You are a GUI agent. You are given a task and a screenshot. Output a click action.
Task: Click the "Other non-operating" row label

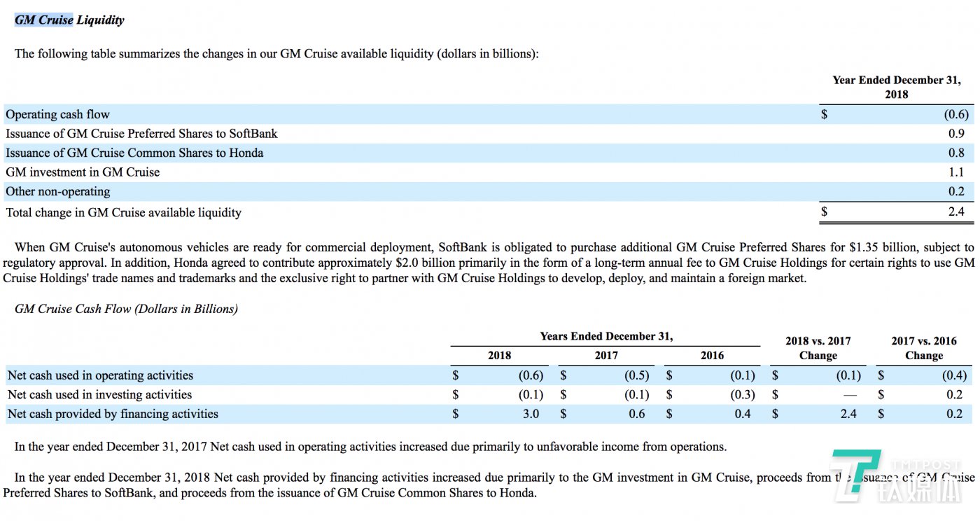click(58, 191)
